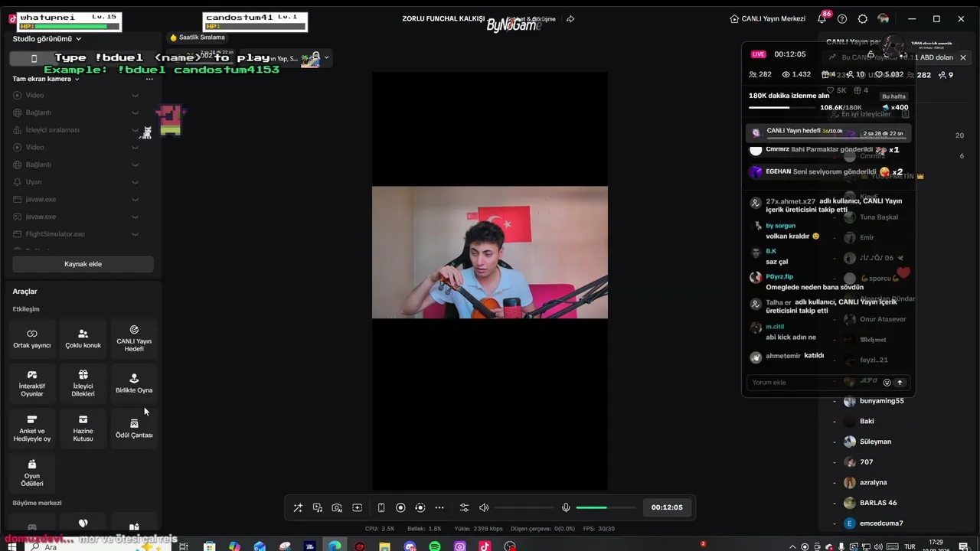Screen dimensions: 980x551
Task: Open İnteraktif Oyunlar tool
Action: pyautogui.click(x=32, y=384)
